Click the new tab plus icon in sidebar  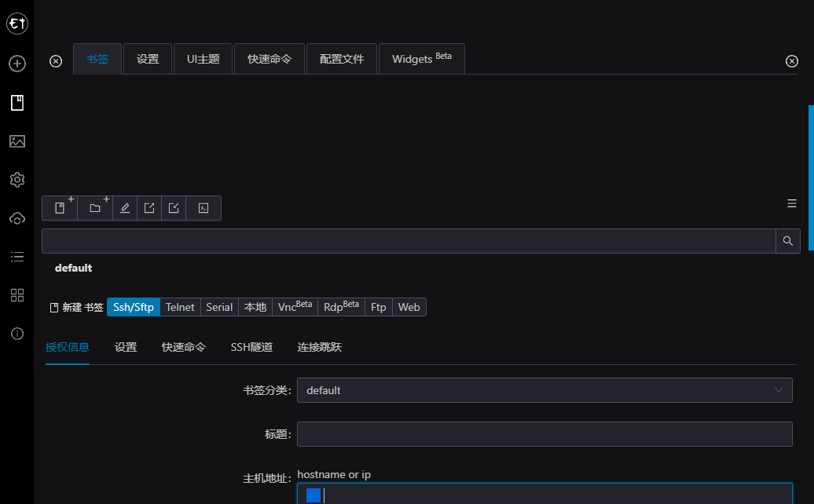(x=16, y=64)
